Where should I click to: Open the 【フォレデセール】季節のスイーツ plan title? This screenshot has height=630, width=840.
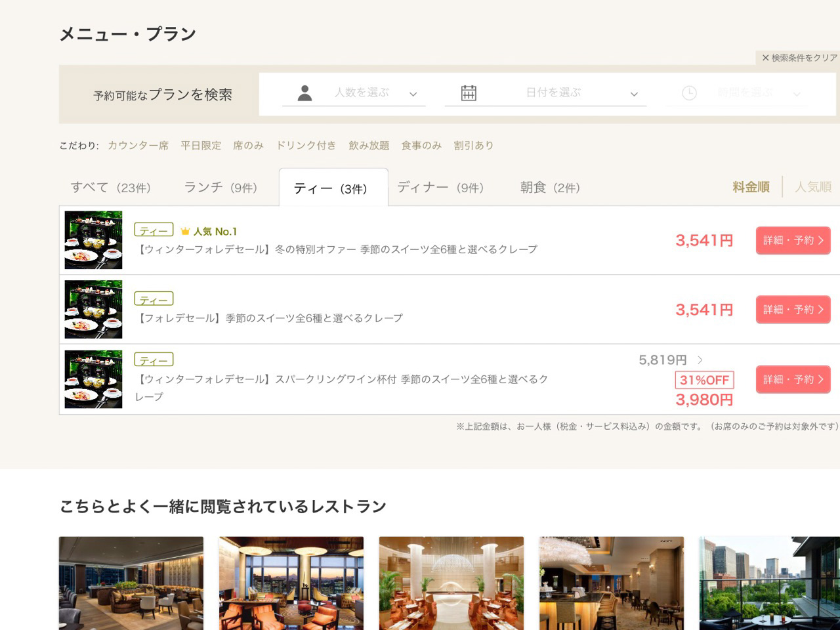point(269,318)
